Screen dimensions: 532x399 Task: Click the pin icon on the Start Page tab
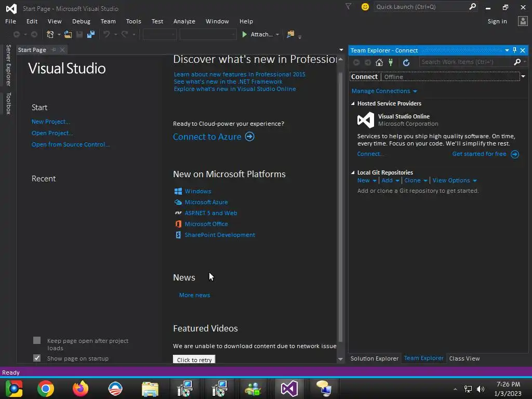pyautogui.click(x=54, y=50)
